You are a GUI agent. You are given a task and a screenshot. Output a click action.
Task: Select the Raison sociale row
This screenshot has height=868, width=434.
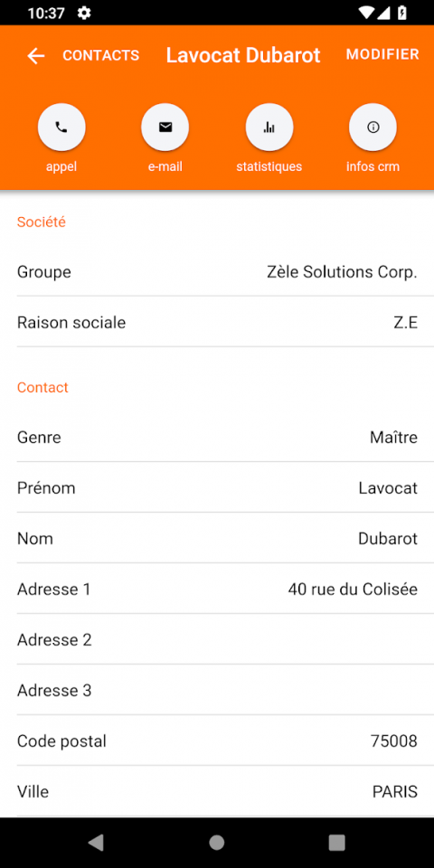pyautogui.click(x=217, y=322)
